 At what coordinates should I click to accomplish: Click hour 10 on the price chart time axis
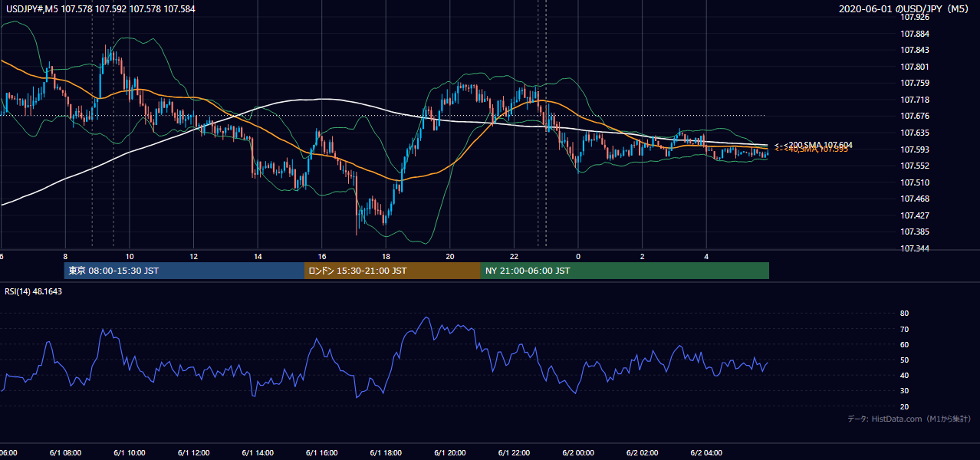point(130,256)
